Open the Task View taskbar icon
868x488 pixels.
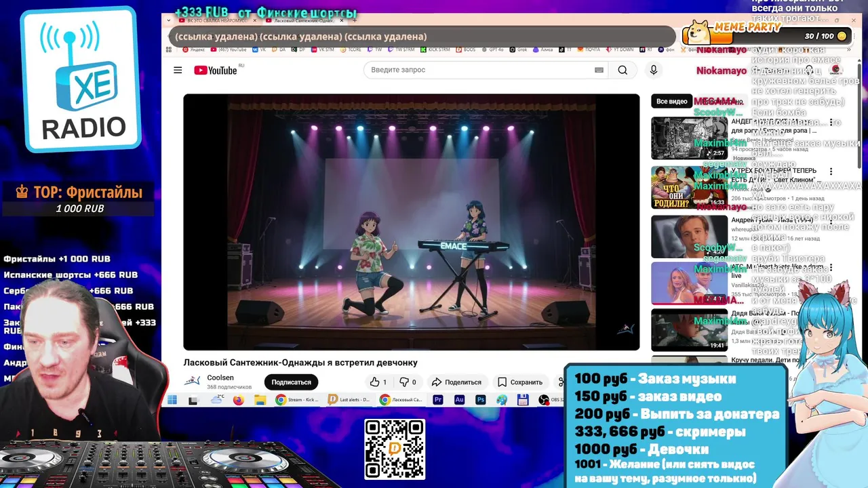coord(193,400)
